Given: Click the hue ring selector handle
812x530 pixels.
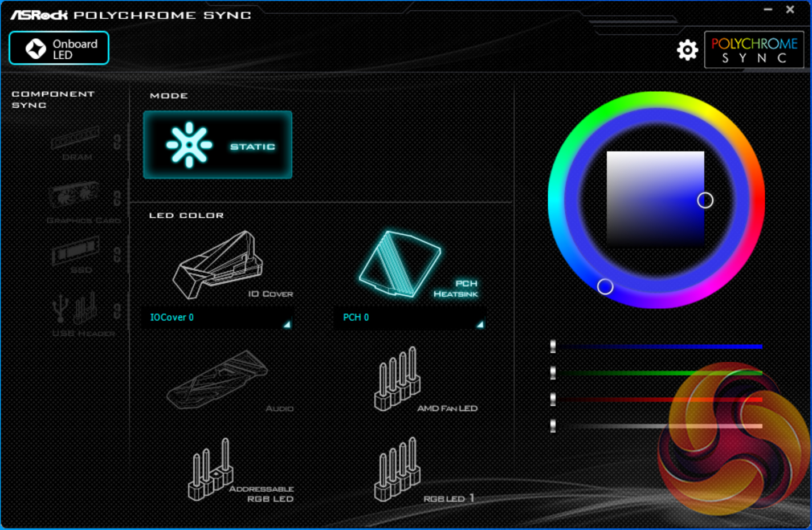Looking at the screenshot, I should click(x=605, y=287).
